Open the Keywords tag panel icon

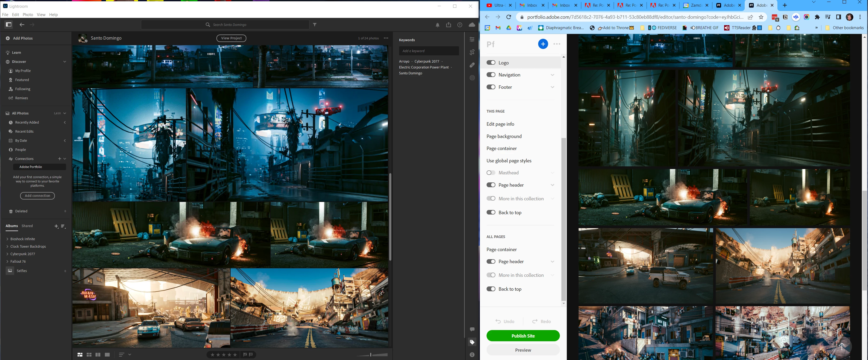472,342
